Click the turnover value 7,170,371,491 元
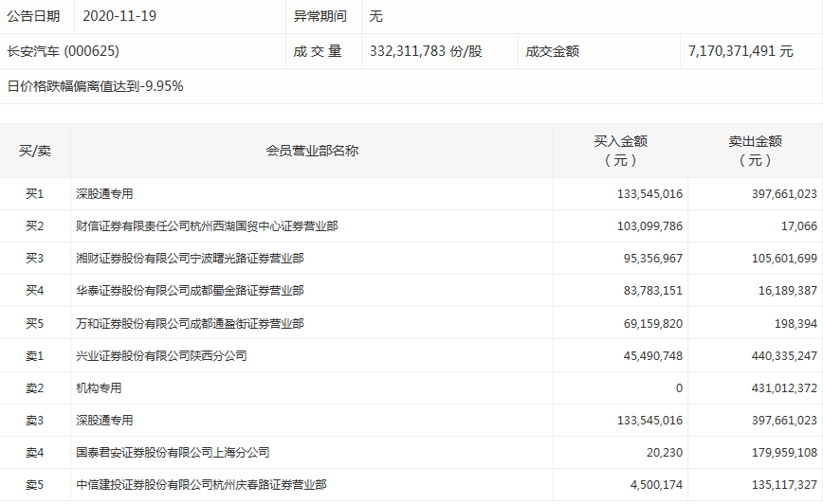 point(741,51)
